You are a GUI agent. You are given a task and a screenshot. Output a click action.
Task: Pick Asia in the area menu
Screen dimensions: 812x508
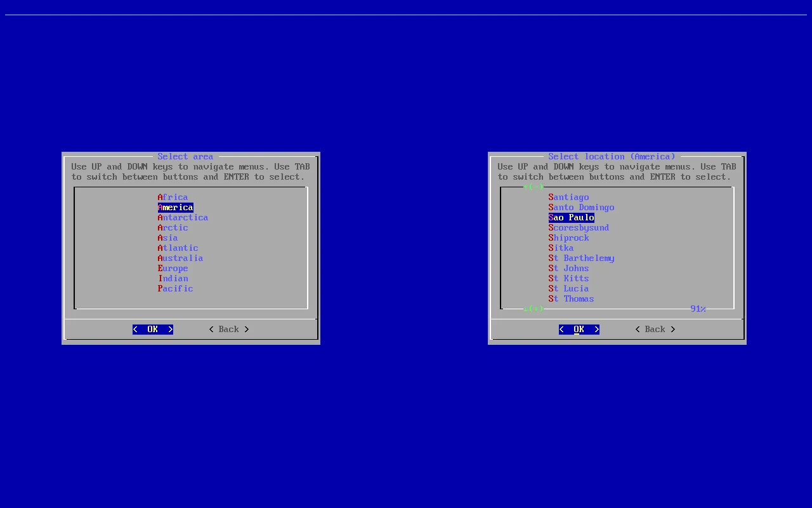(x=168, y=238)
